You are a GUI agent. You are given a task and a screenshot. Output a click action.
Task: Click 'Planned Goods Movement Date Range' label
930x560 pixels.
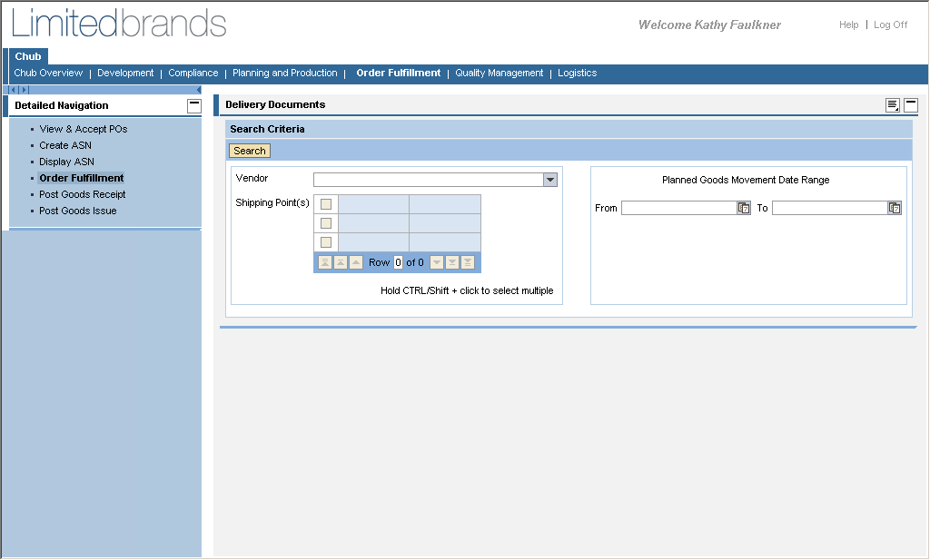746,180
